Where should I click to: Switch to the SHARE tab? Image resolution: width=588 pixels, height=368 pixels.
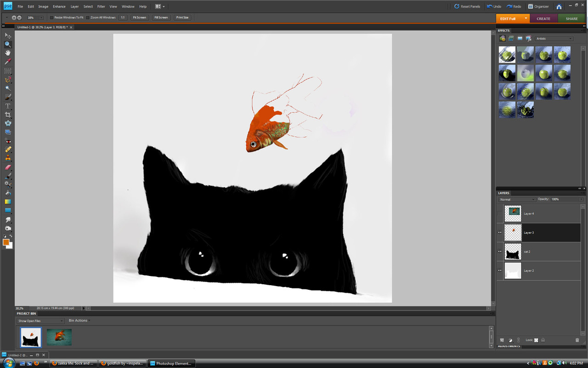(x=571, y=18)
